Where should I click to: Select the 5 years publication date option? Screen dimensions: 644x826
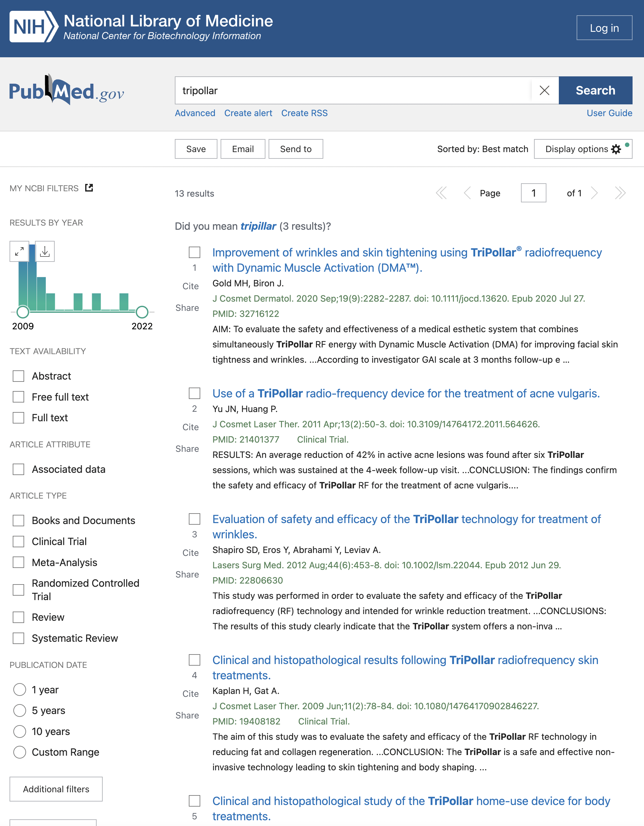pyautogui.click(x=20, y=710)
